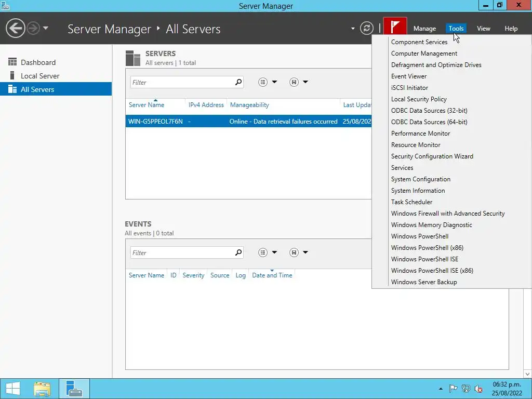Open the Help menu
The height and width of the screenshot is (399, 532).
pos(511,29)
